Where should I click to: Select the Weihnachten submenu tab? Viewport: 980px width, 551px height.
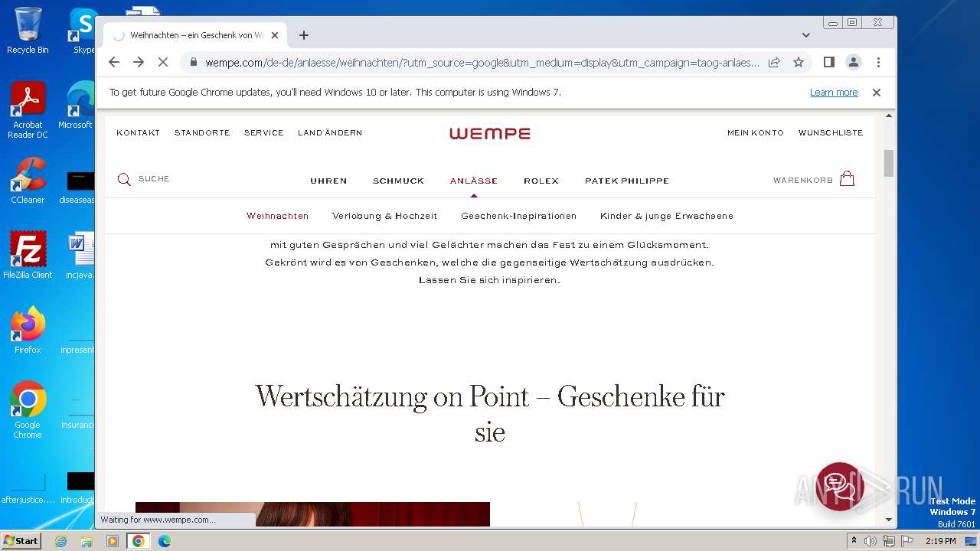[x=278, y=217]
